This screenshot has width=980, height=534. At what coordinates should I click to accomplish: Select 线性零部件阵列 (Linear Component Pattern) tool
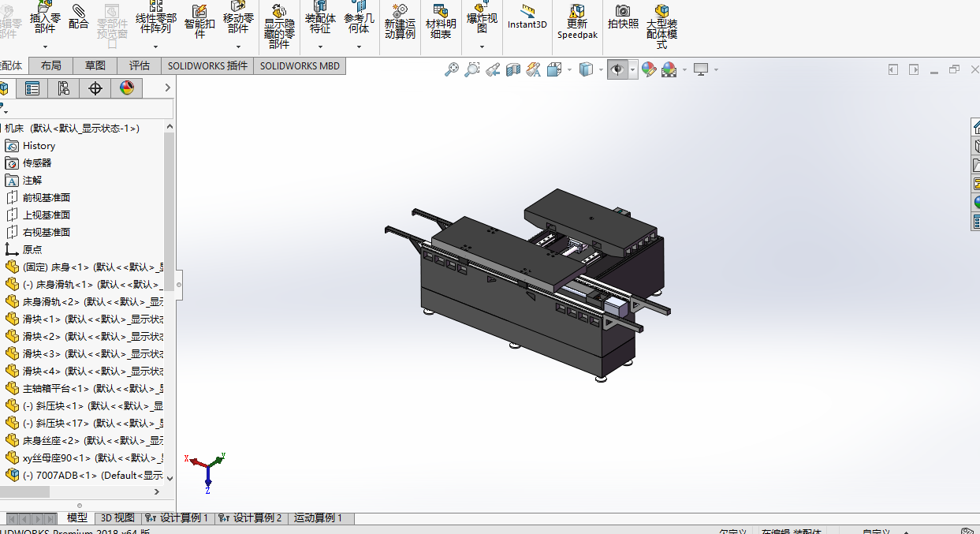tap(156, 17)
